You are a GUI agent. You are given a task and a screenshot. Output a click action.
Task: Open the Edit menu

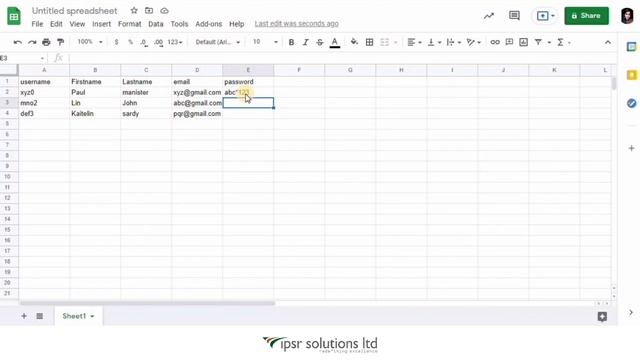56,24
